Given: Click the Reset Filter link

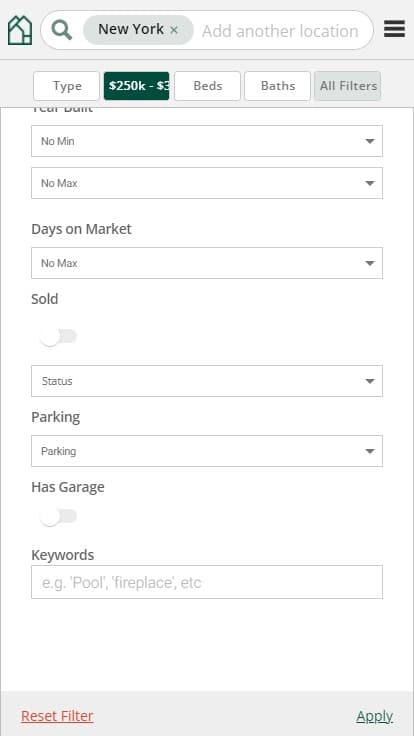Looking at the screenshot, I should point(57,716).
